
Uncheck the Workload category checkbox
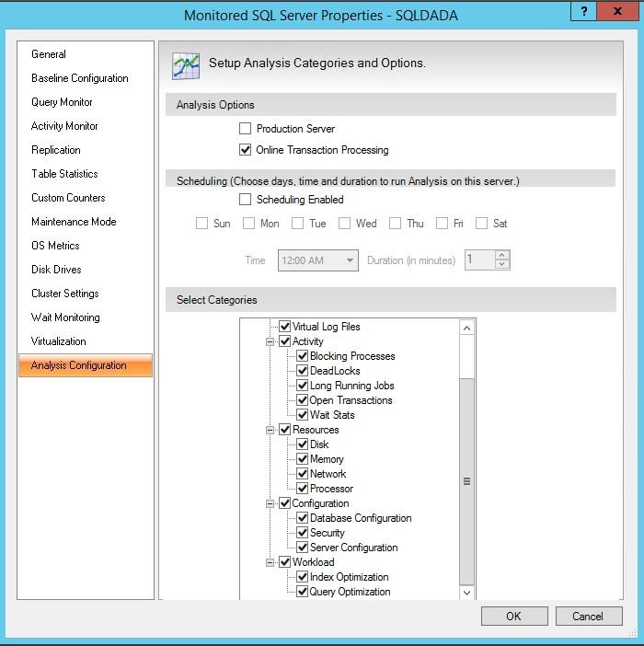pyautogui.click(x=285, y=562)
